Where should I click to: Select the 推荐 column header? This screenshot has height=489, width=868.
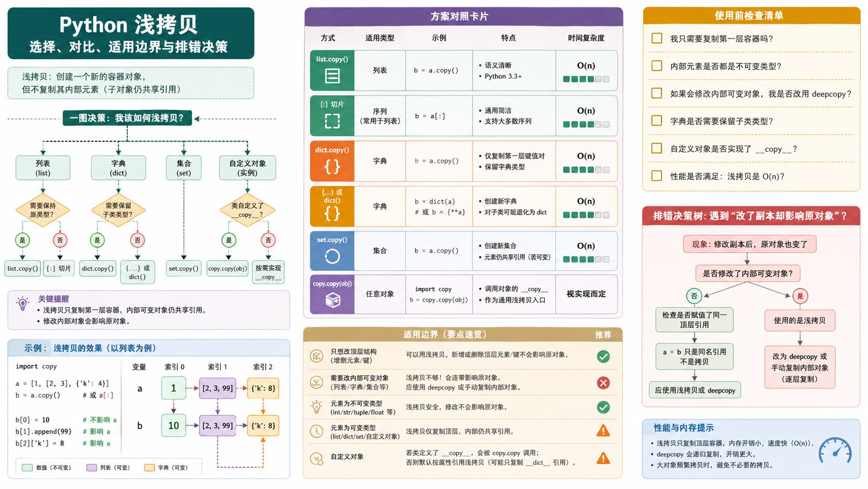click(603, 335)
